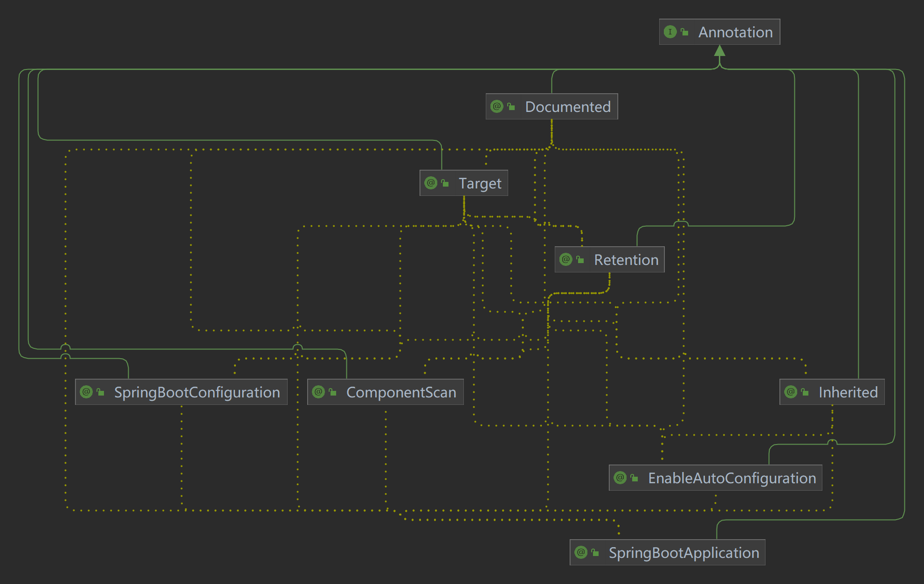Click the interface icon on Annotation node
Viewport: 924px width, 584px height.
tap(670, 32)
